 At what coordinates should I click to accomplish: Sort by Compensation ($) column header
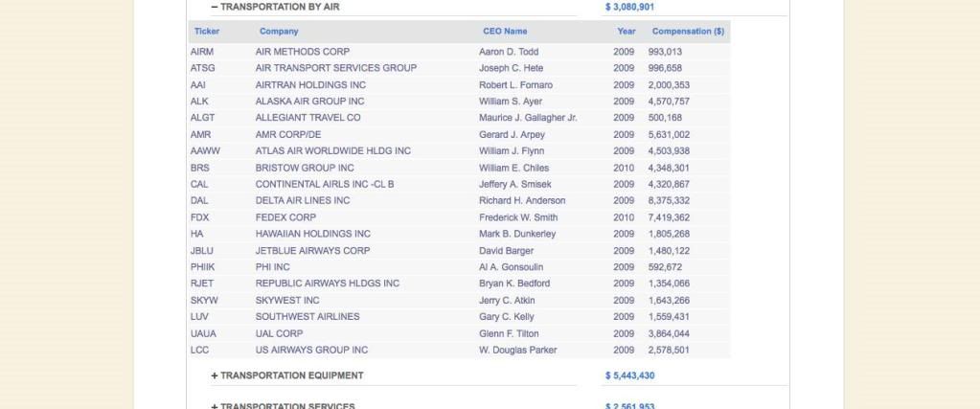coord(688,32)
